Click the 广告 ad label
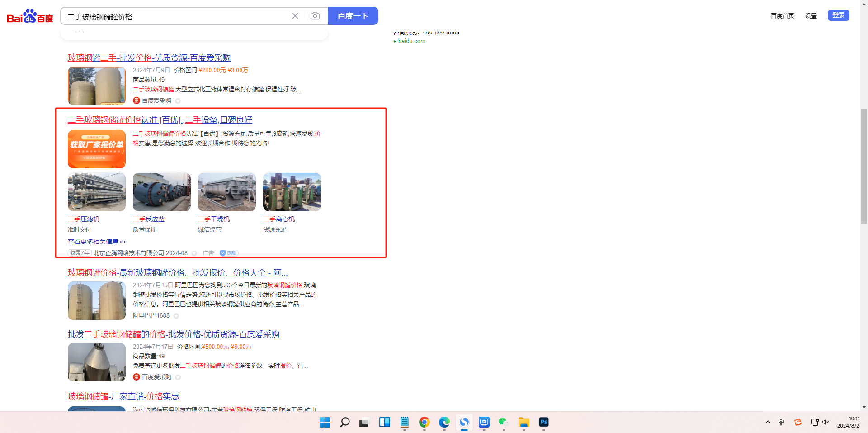Viewport: 868px width, 433px height. [208, 253]
